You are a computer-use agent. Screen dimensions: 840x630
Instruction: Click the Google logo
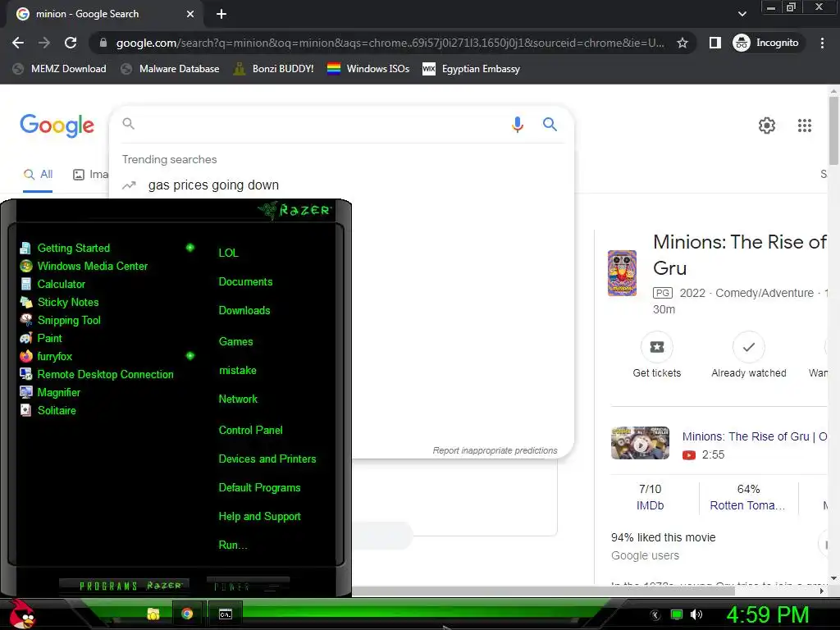[x=57, y=126]
